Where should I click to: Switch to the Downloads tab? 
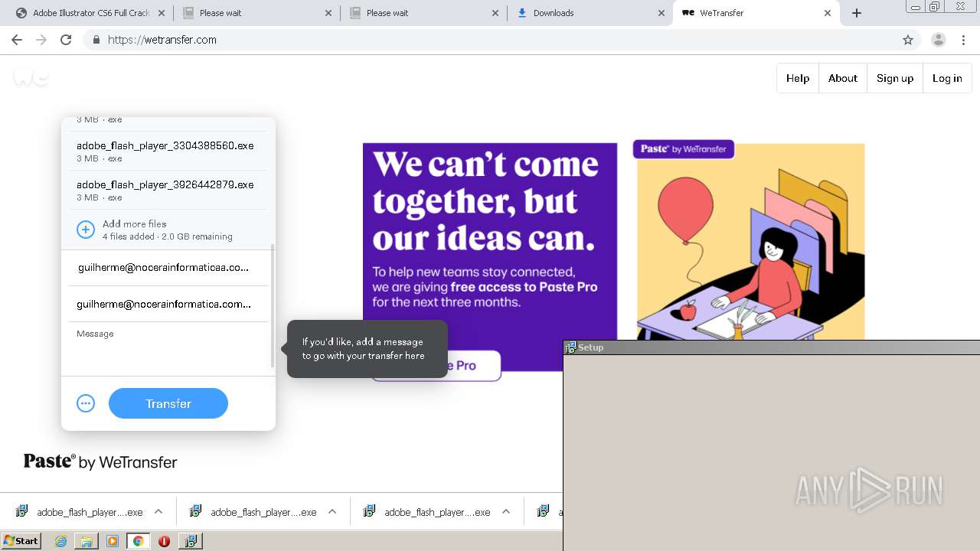pyautogui.click(x=590, y=13)
